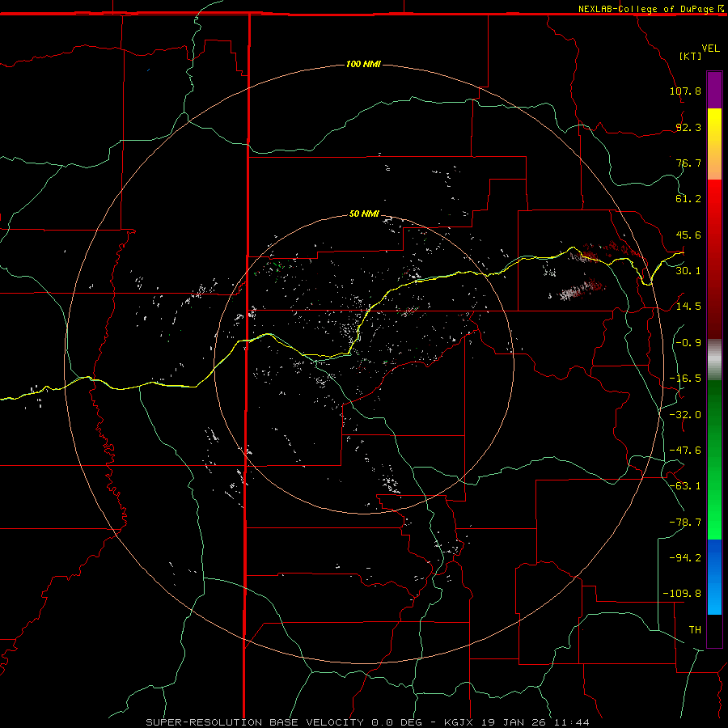
Task: Click the VEL legend title
Action: point(710,49)
